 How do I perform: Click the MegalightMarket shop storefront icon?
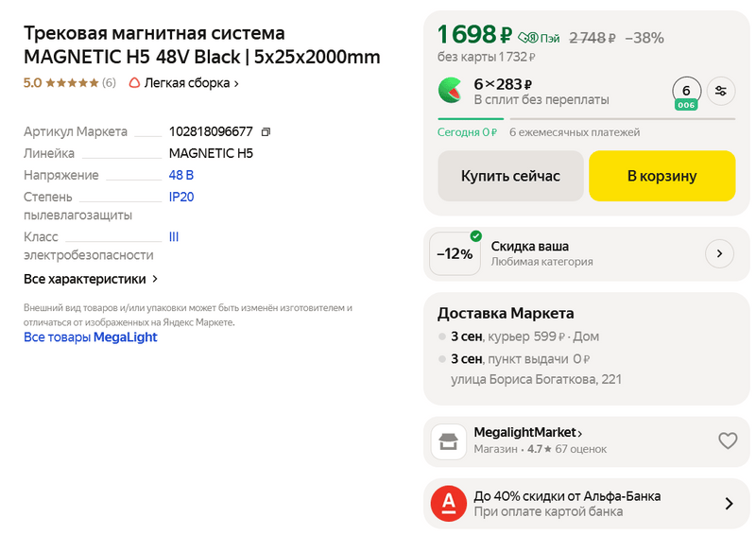(x=449, y=441)
